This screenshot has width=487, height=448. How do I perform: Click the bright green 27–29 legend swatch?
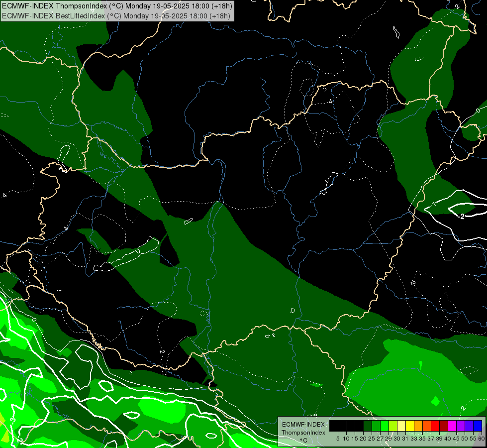[x=385, y=426]
